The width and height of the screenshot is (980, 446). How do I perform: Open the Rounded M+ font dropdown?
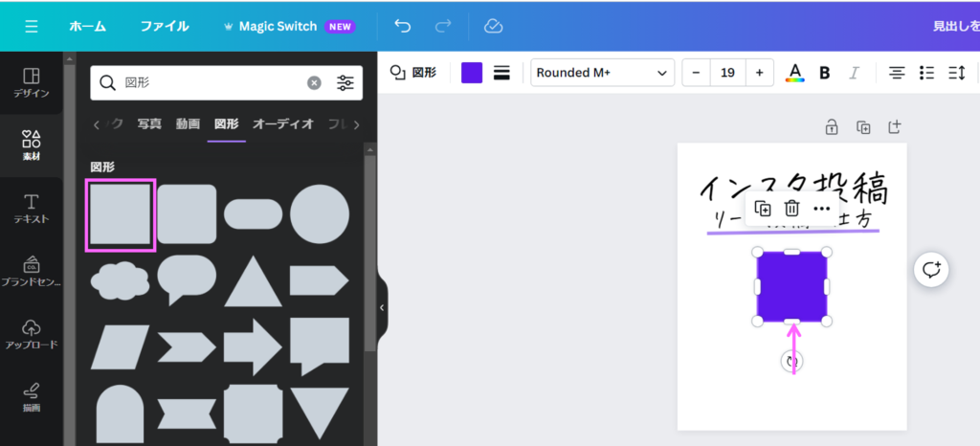pos(602,73)
